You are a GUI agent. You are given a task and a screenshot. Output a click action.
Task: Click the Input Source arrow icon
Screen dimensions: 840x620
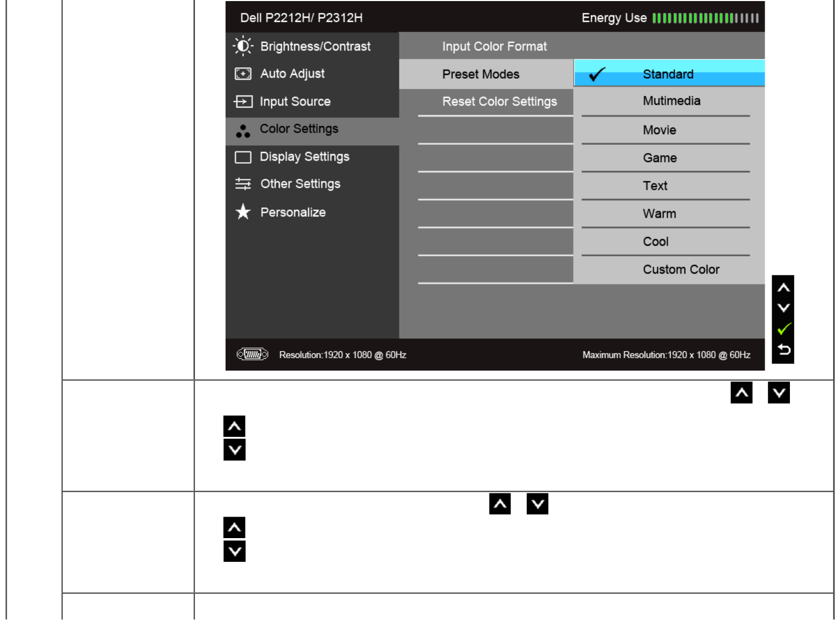[x=243, y=101]
